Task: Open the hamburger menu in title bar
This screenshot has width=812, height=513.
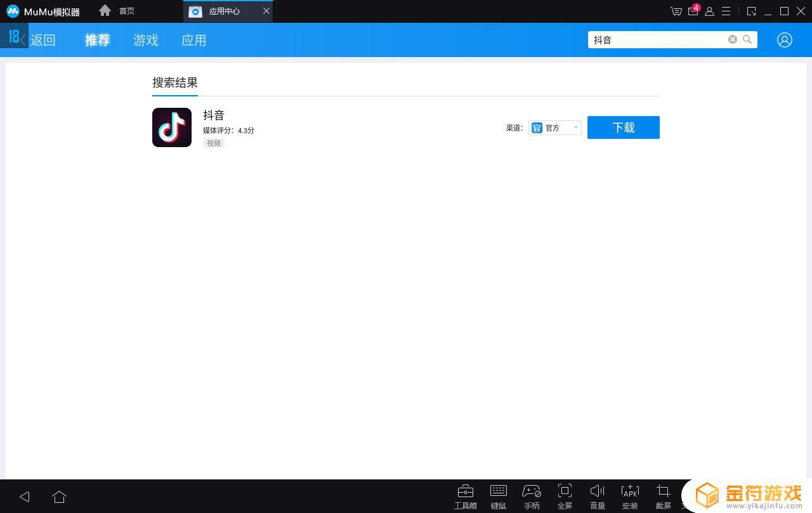Action: pyautogui.click(x=726, y=11)
